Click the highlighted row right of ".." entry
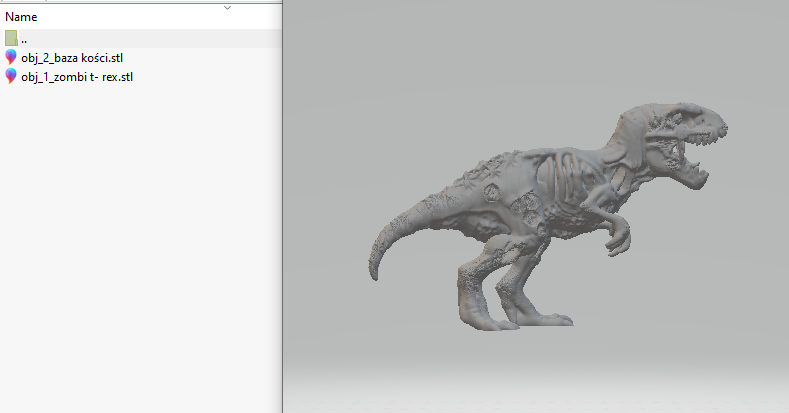Image resolution: width=789 pixels, height=413 pixels. coord(150,39)
